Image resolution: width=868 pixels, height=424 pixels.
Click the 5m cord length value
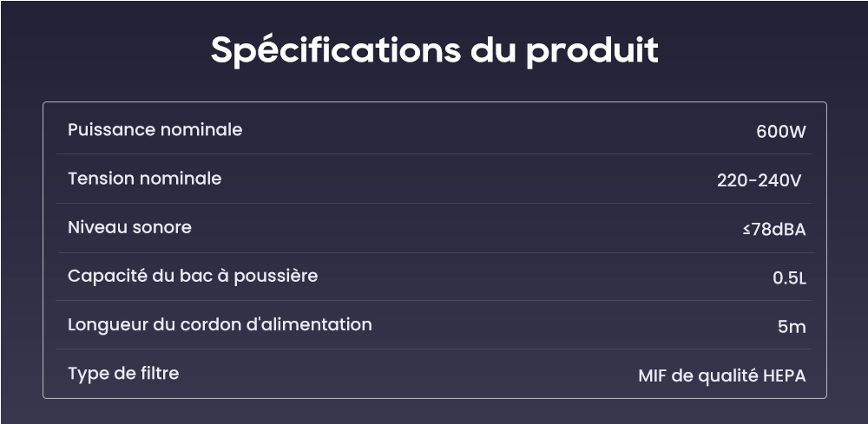792,327
